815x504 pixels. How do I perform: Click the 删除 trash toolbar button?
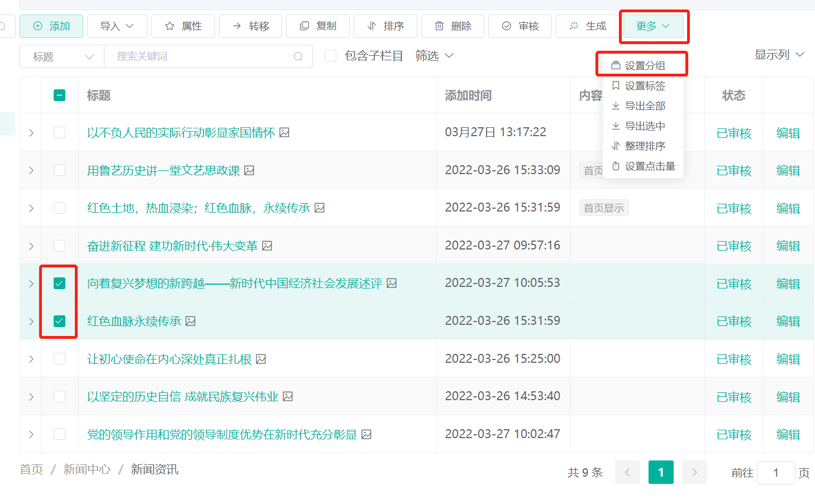[452, 26]
